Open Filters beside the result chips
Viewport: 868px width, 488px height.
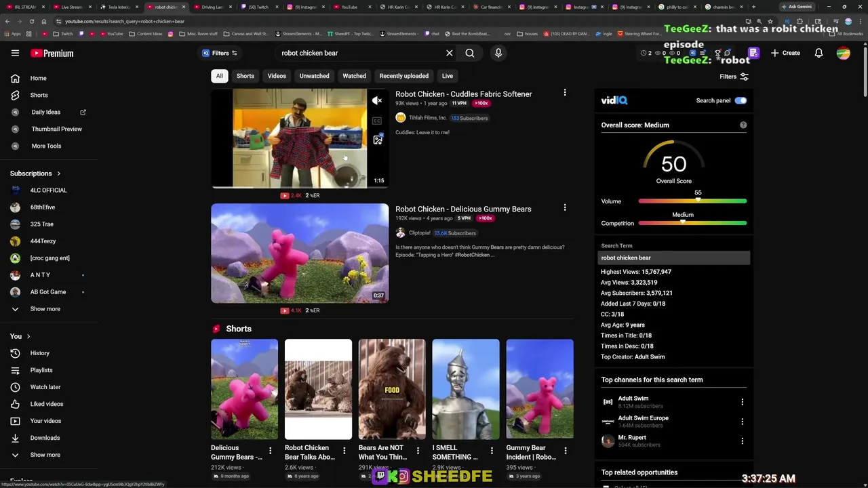(x=734, y=77)
